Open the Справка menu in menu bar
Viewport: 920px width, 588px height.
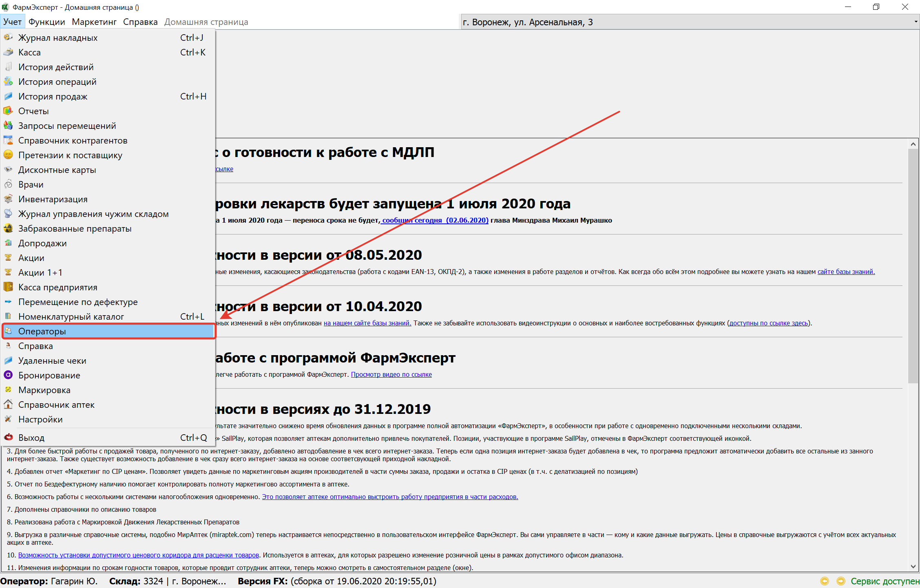pos(140,22)
